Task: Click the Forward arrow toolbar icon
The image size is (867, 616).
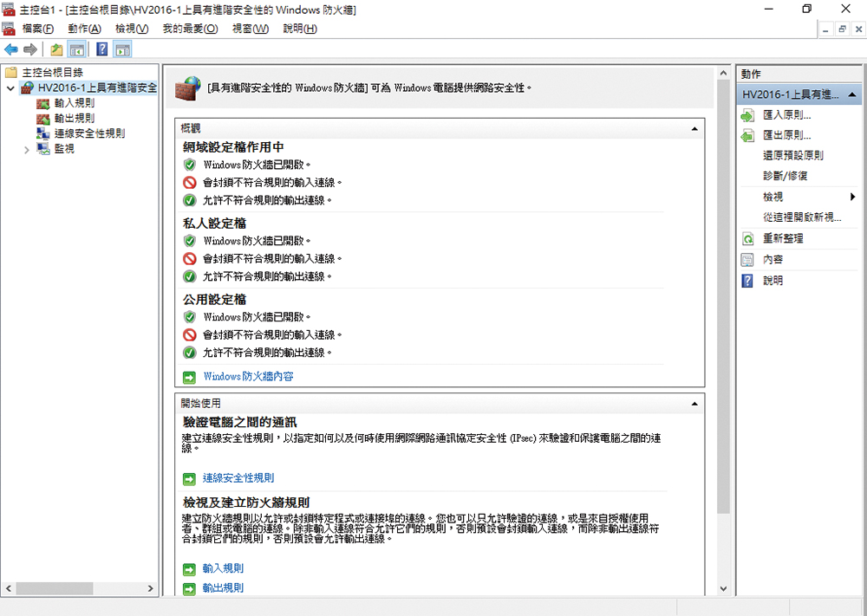Action: (x=30, y=49)
